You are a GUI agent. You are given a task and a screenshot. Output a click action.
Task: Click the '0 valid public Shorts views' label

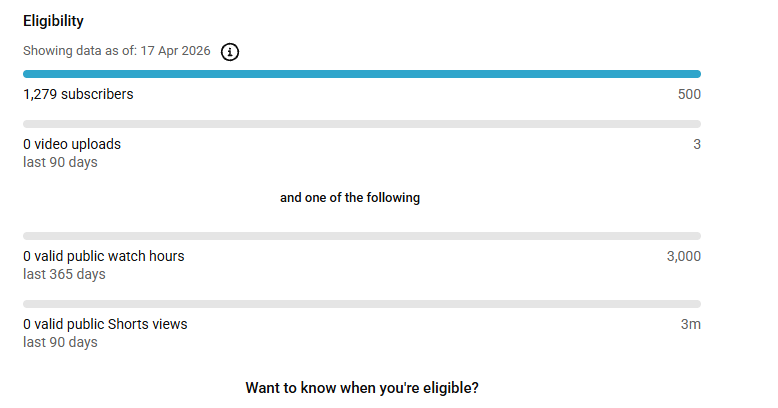(x=105, y=324)
